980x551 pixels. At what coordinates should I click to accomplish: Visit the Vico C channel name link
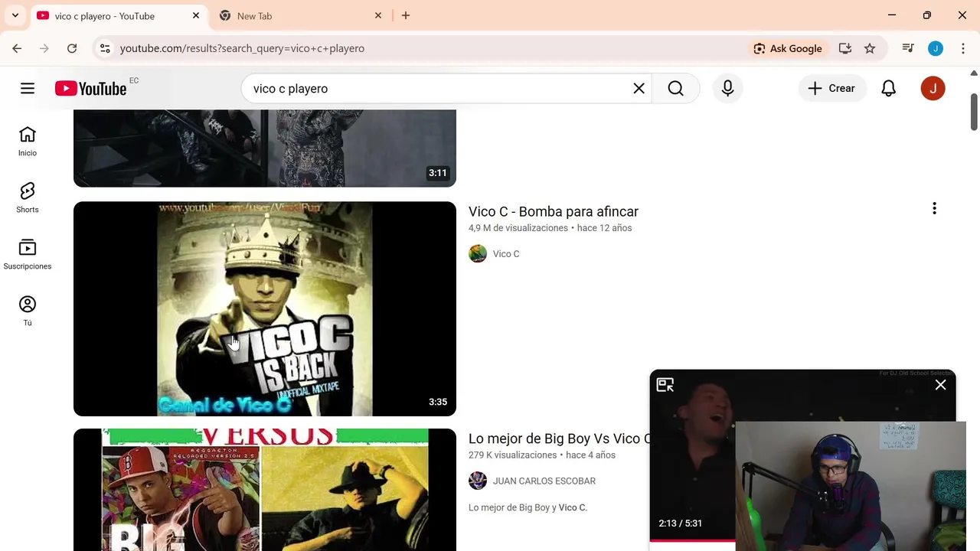506,254
